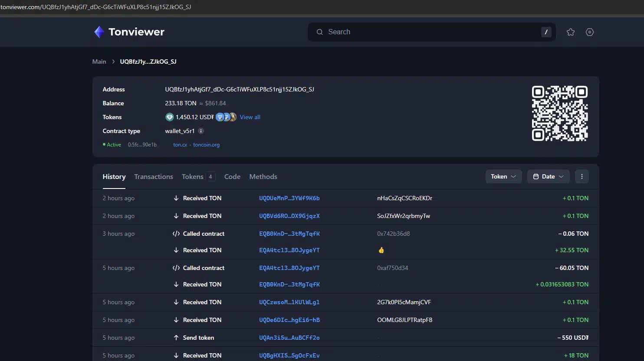Click the browser URL address text
The image size is (644, 361).
click(x=96, y=7)
